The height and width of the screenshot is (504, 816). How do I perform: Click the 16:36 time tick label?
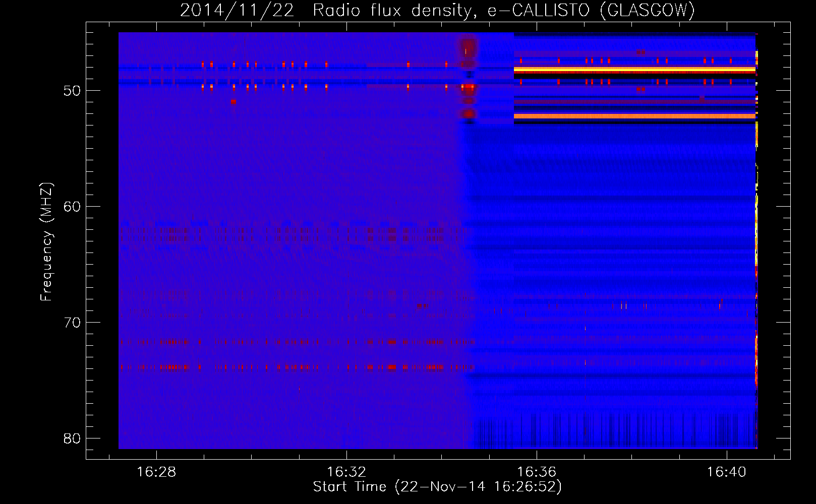click(x=537, y=472)
